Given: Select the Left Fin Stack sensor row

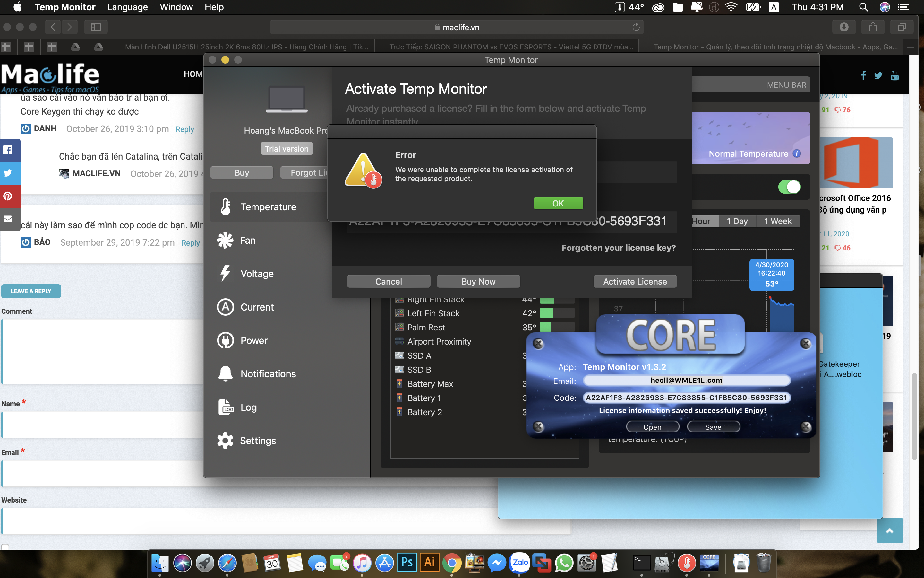Looking at the screenshot, I should click(x=484, y=313).
